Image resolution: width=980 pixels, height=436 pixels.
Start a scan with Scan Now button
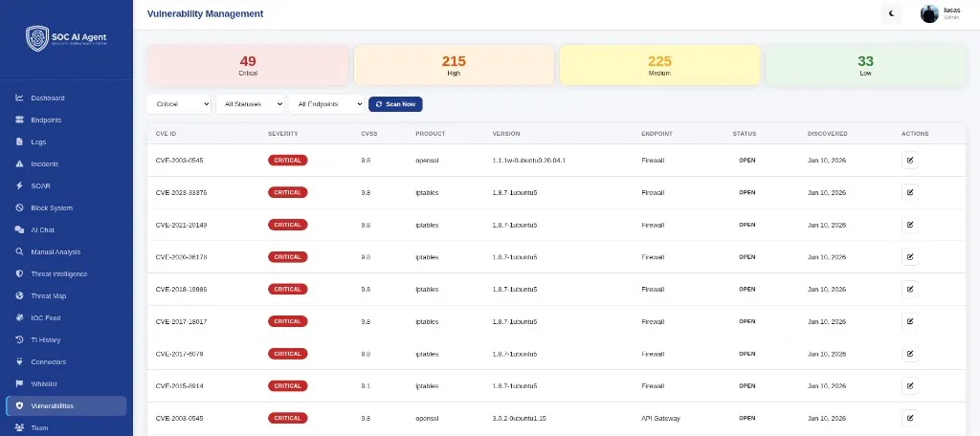(x=395, y=104)
